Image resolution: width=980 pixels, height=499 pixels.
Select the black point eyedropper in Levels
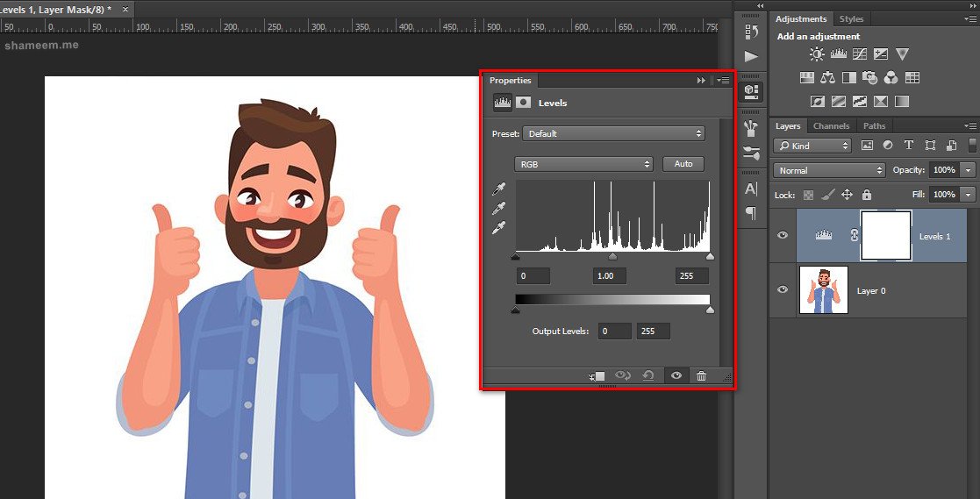click(499, 189)
